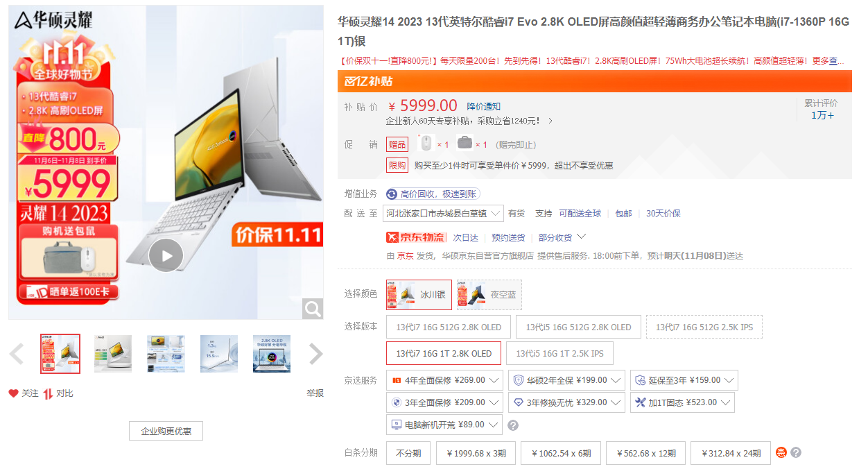Click the 对比 compare icon
Image resolution: width=868 pixels, height=469 pixels.
(48, 393)
